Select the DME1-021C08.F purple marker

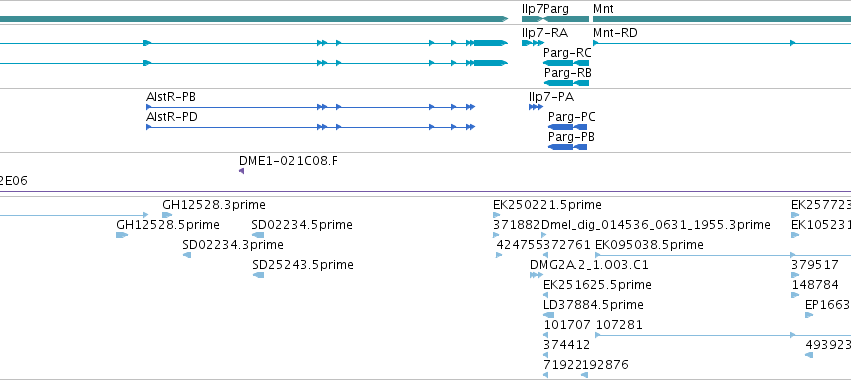coord(242,171)
